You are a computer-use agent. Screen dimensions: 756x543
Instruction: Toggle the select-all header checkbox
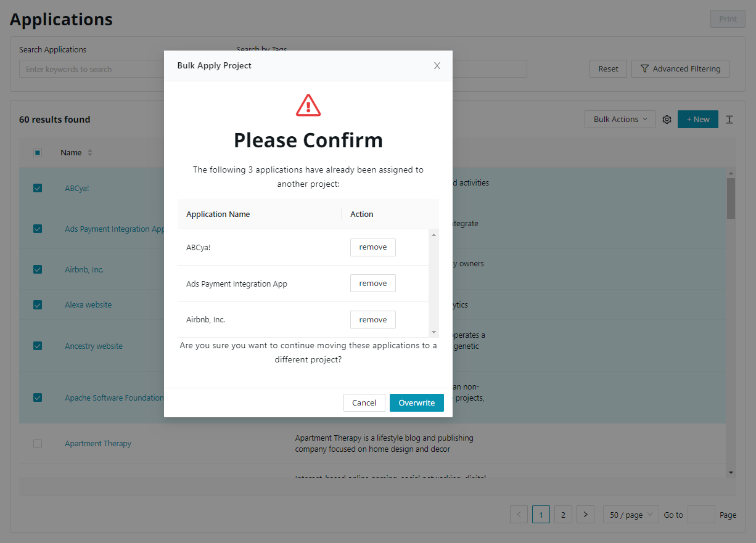pyautogui.click(x=38, y=153)
